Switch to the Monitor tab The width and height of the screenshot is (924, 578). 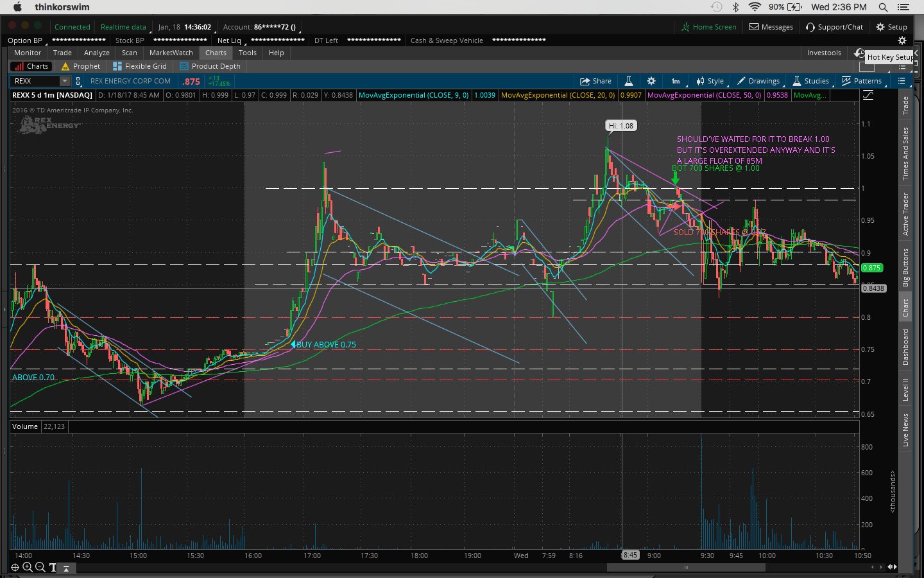[x=28, y=53]
